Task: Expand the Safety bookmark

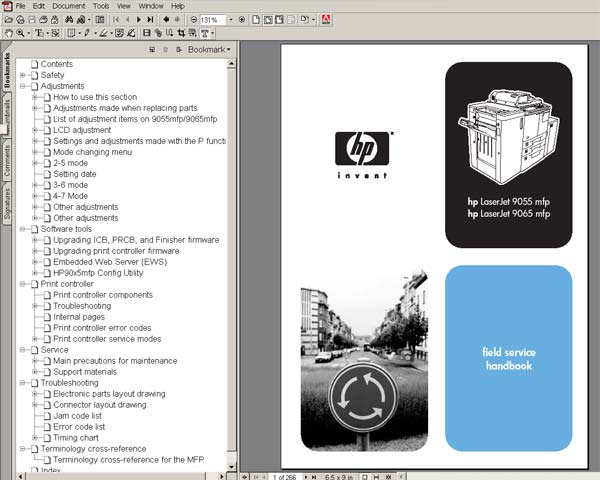Action: [x=23, y=75]
